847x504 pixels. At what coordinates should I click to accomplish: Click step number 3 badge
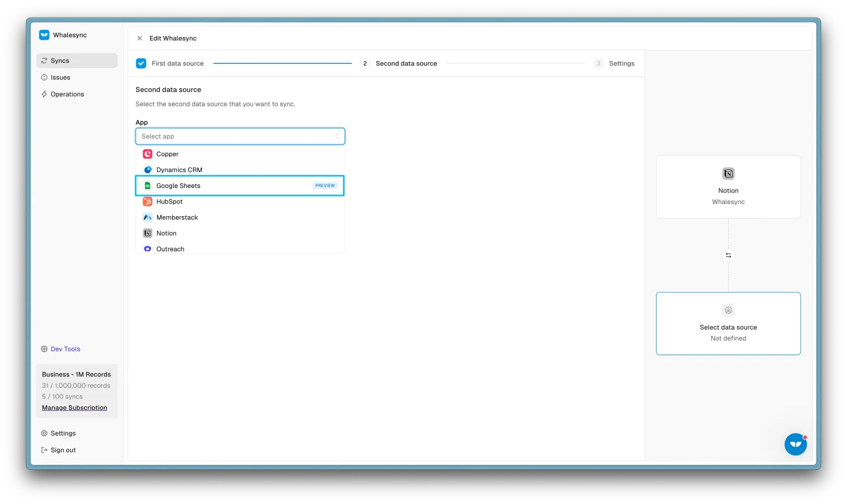point(598,63)
